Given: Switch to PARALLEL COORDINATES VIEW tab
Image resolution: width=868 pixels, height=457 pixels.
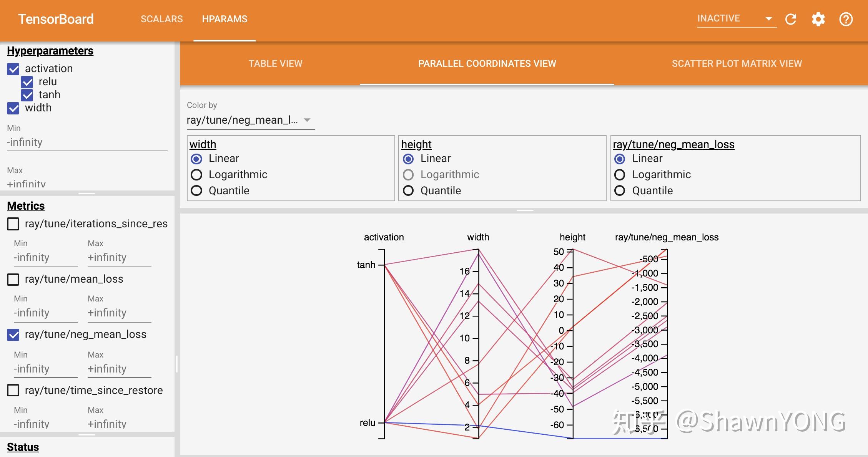Looking at the screenshot, I should pyautogui.click(x=486, y=63).
